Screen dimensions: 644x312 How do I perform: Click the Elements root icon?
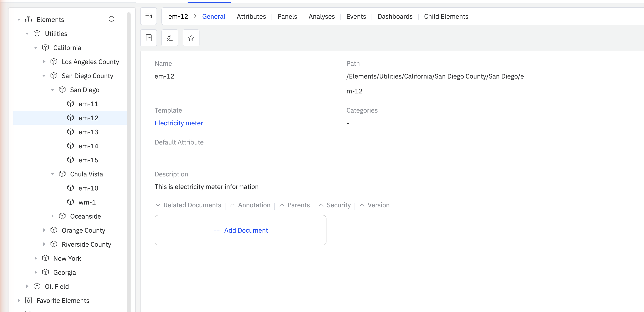28,19
